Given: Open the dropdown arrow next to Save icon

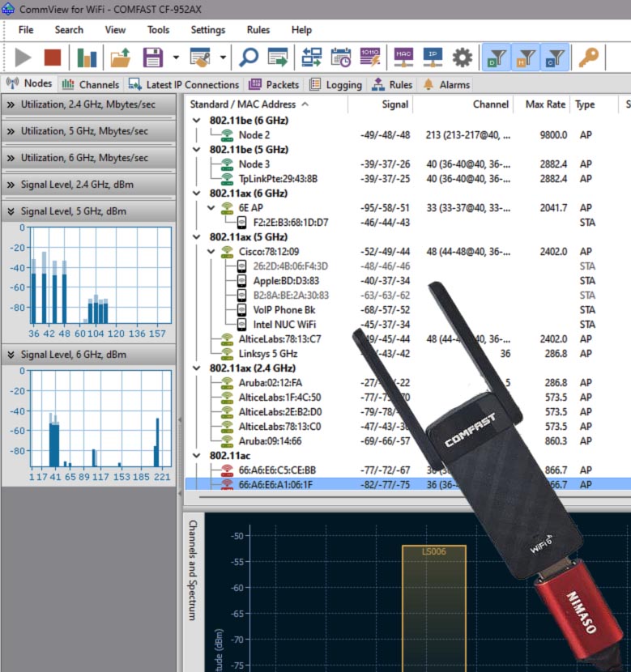Looking at the screenshot, I should coord(176,57).
